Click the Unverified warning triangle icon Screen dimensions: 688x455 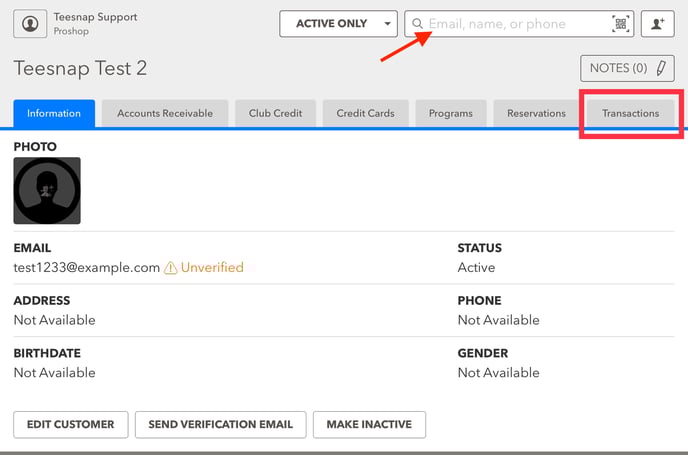click(171, 268)
